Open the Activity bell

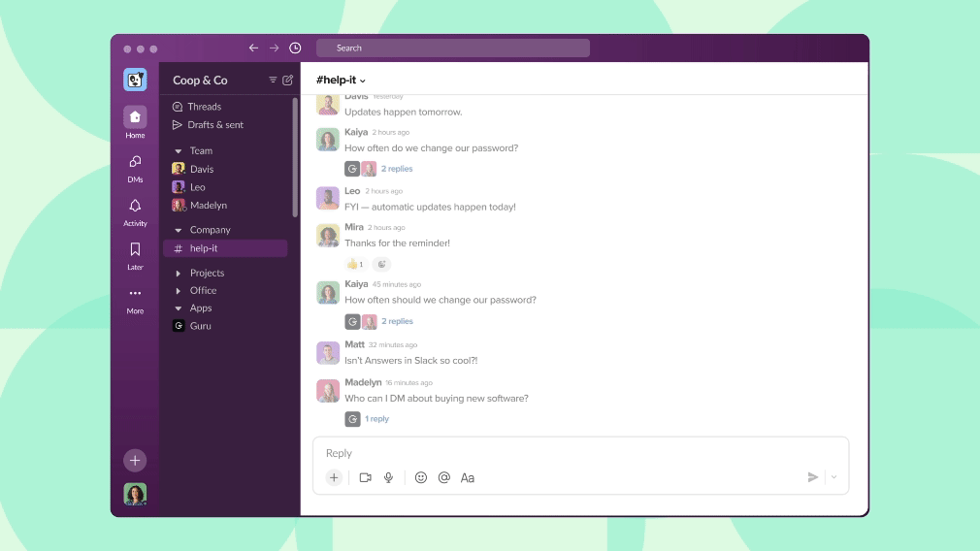[x=135, y=212]
